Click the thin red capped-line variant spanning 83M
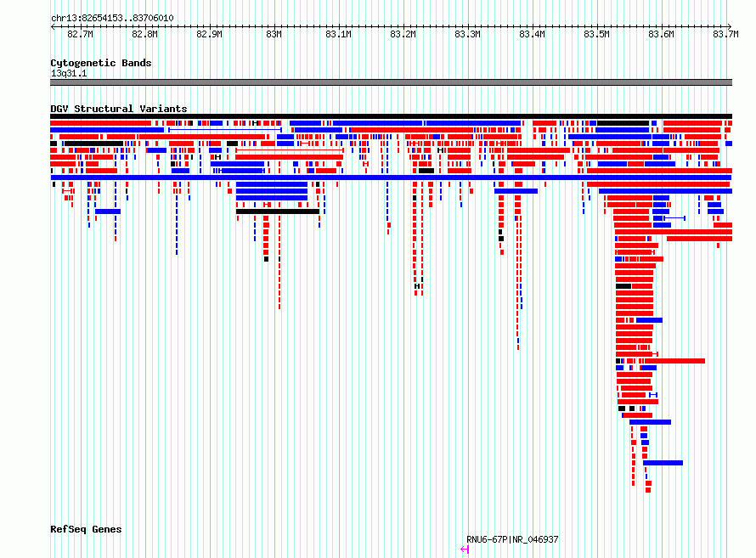The image size is (756, 558). pyautogui.click(x=290, y=150)
